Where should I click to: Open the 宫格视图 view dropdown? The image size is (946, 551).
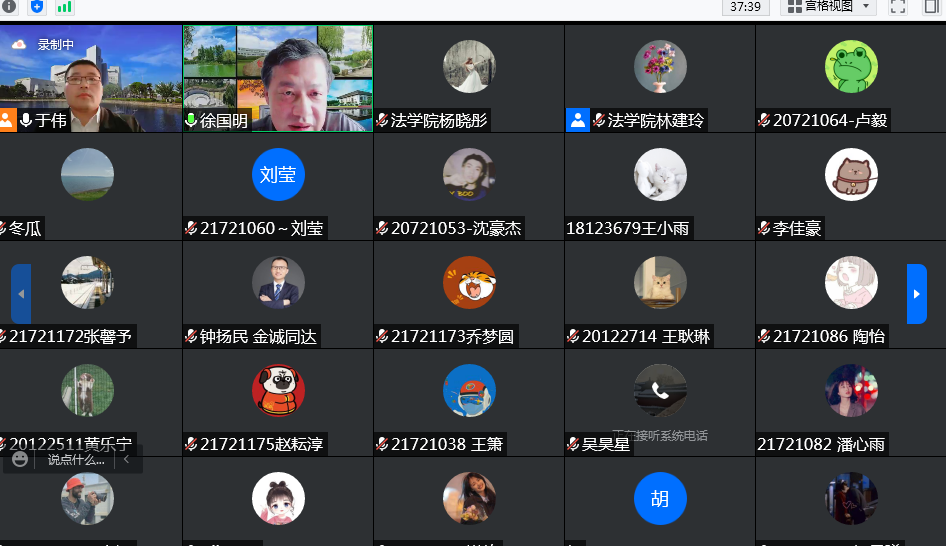point(828,6)
